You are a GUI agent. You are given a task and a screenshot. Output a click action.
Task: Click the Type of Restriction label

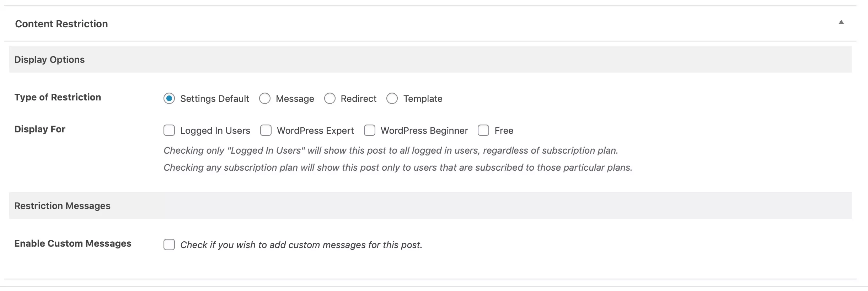tap(58, 97)
